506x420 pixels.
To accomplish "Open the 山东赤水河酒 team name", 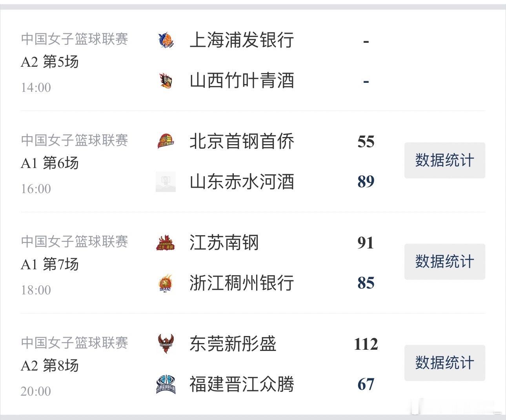I will coord(242,182).
